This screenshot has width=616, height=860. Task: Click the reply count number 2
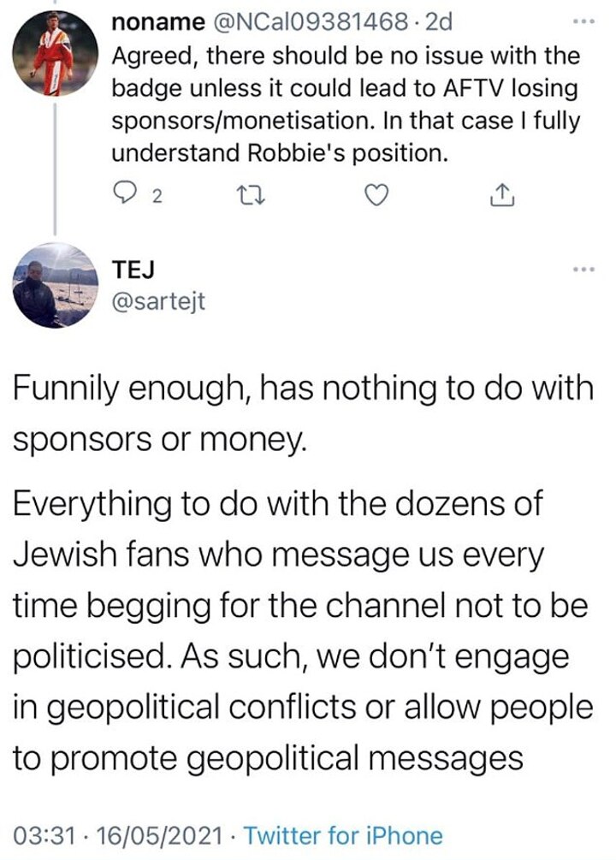point(156,198)
